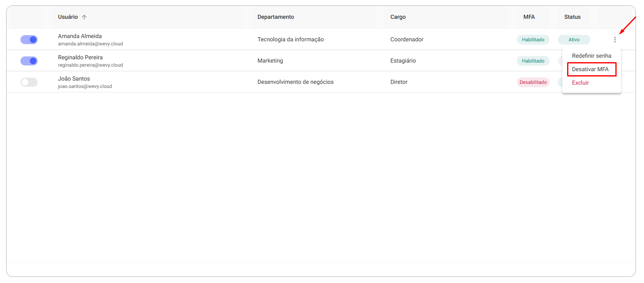Select the name João Santos
The height and width of the screenshot is (283, 644).
(x=74, y=79)
